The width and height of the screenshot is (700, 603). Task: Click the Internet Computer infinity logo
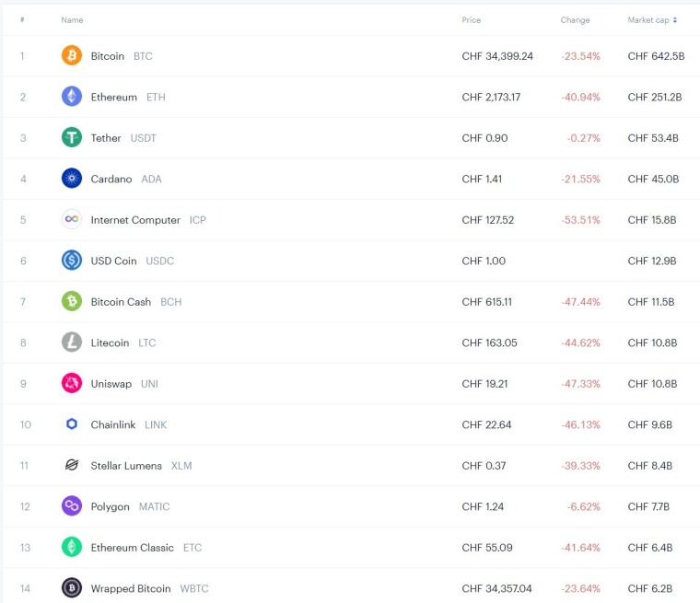tap(72, 219)
